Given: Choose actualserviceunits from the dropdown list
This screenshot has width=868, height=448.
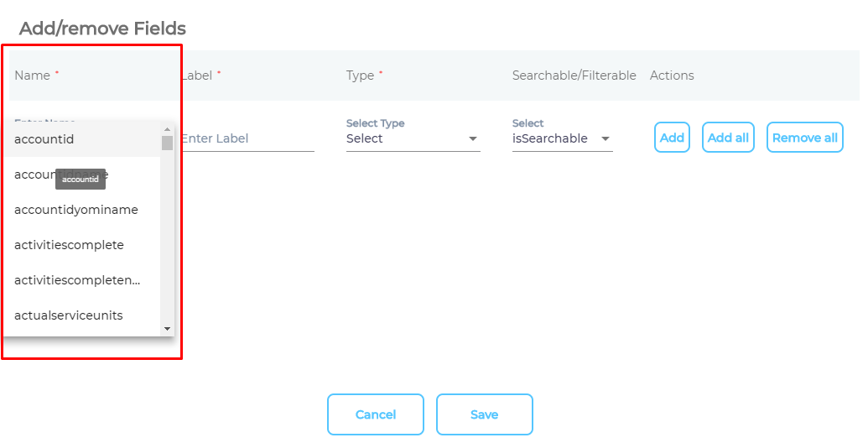Looking at the screenshot, I should [x=69, y=315].
